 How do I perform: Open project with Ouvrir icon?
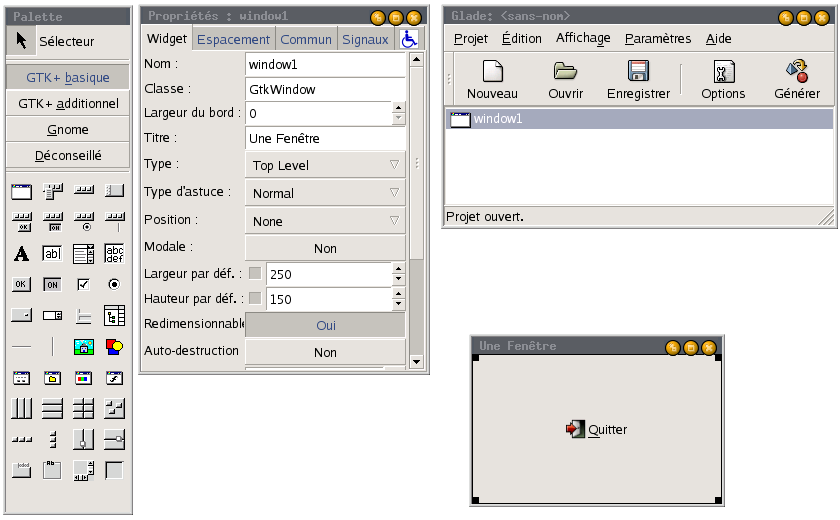pos(565,71)
